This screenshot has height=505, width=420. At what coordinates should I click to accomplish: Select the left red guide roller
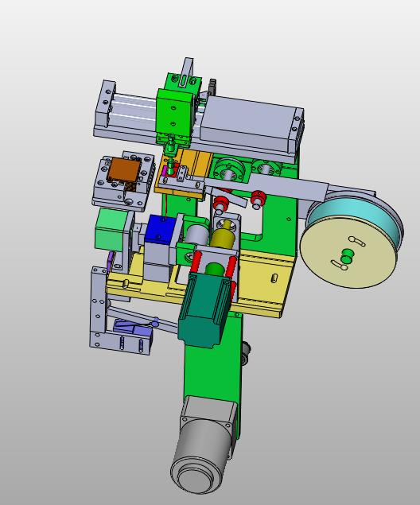[x=220, y=203]
